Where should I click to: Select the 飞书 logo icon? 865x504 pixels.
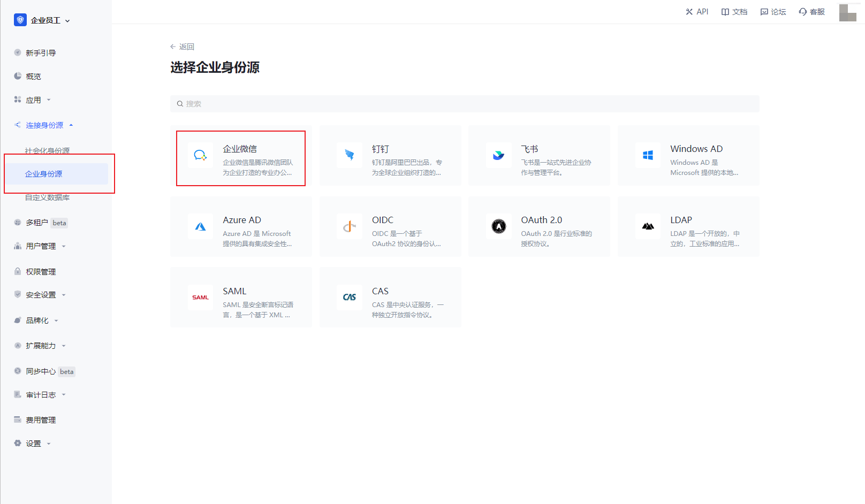pos(498,155)
